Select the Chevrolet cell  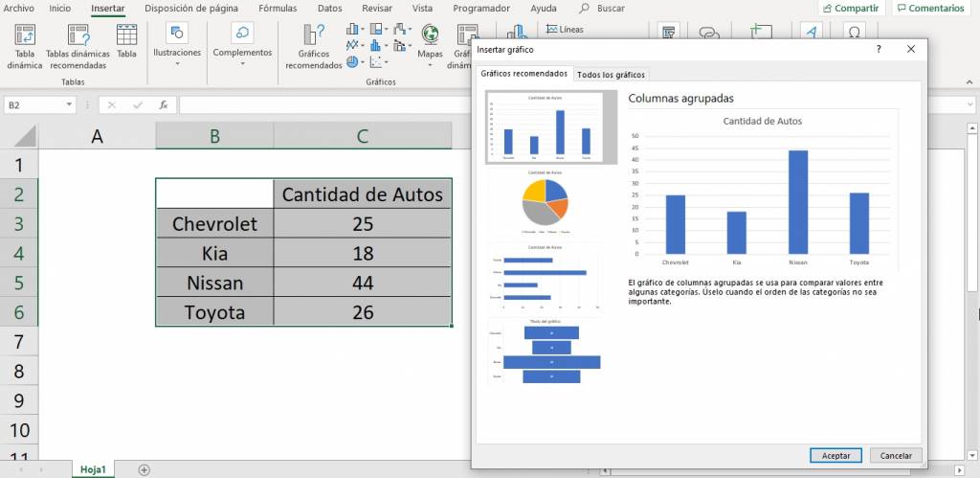[214, 223]
